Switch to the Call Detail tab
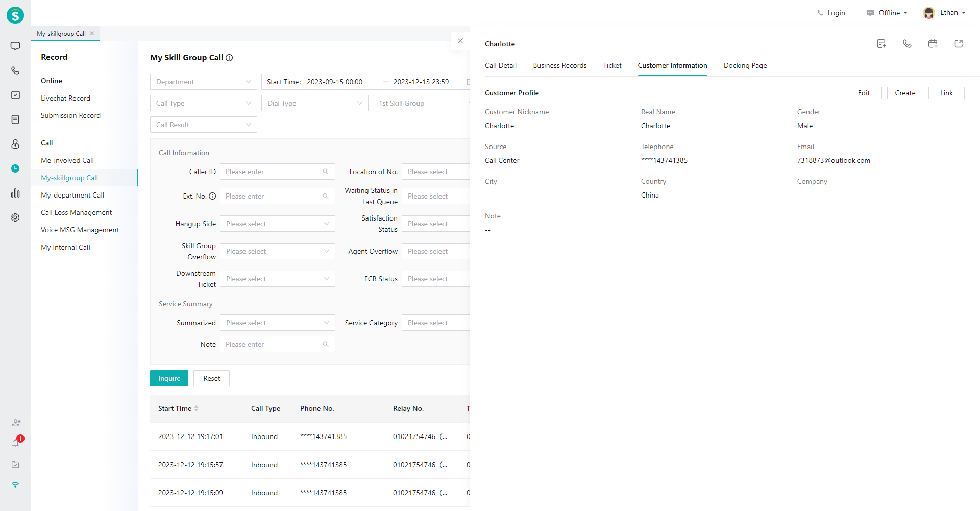Screen dimensions: 980x511 click(x=501, y=65)
